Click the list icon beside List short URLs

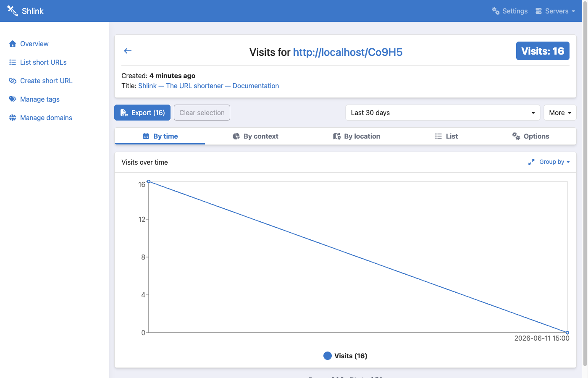[13, 62]
